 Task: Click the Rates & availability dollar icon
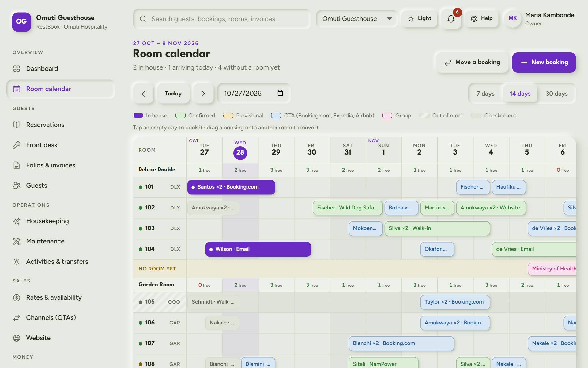(17, 297)
